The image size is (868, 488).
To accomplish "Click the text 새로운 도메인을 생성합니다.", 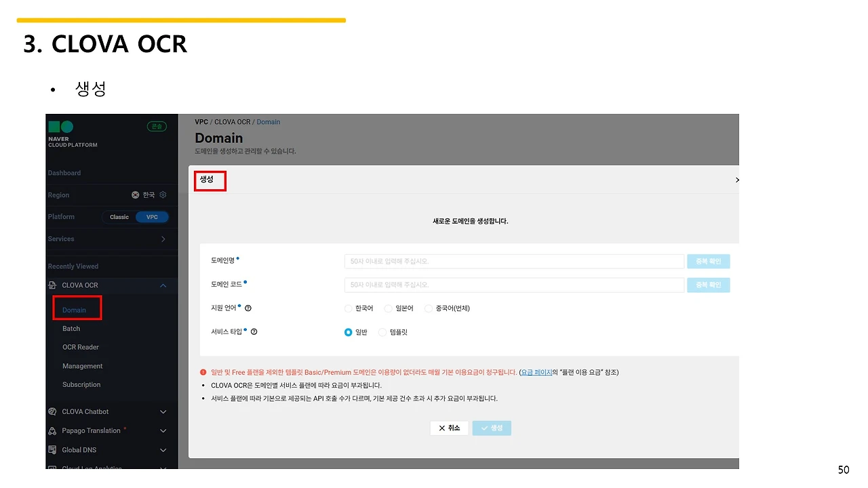I will click(x=471, y=221).
